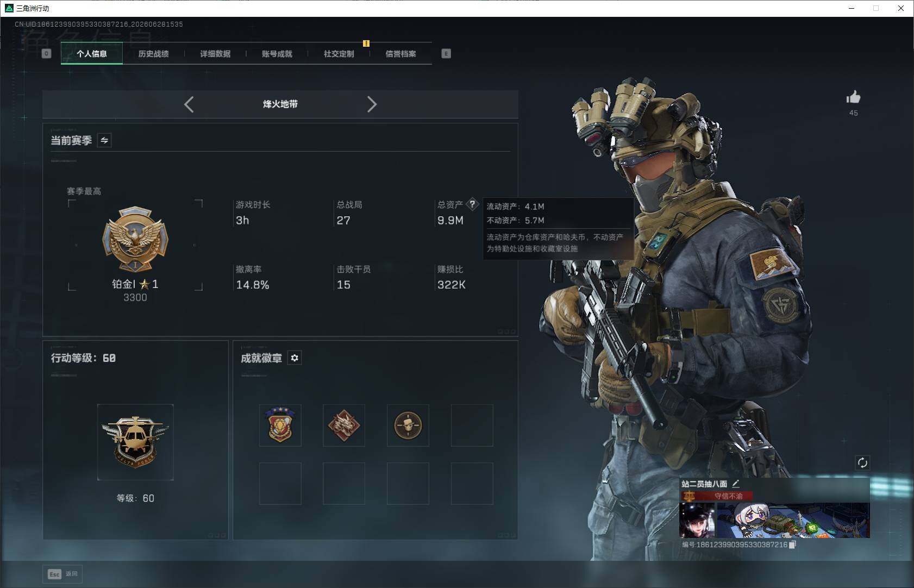Click the rank score 3300 text
Viewport: 914px width, 588px height.
tap(135, 298)
